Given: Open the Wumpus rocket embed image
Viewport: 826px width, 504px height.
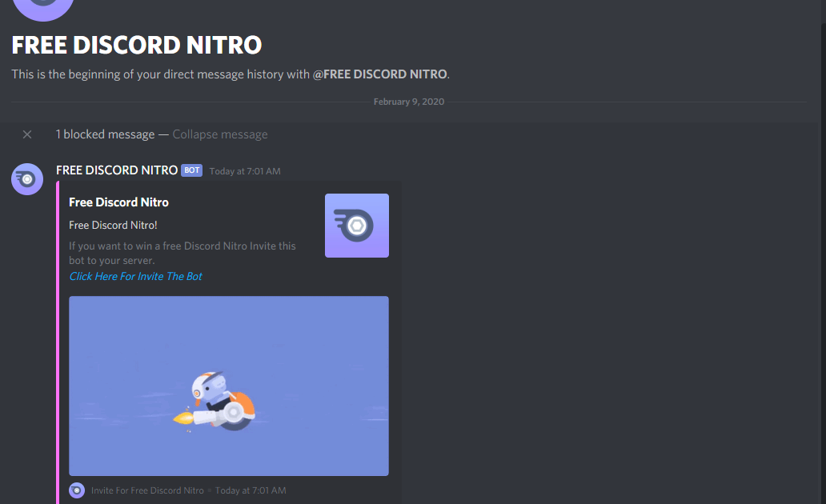Looking at the screenshot, I should click(229, 386).
